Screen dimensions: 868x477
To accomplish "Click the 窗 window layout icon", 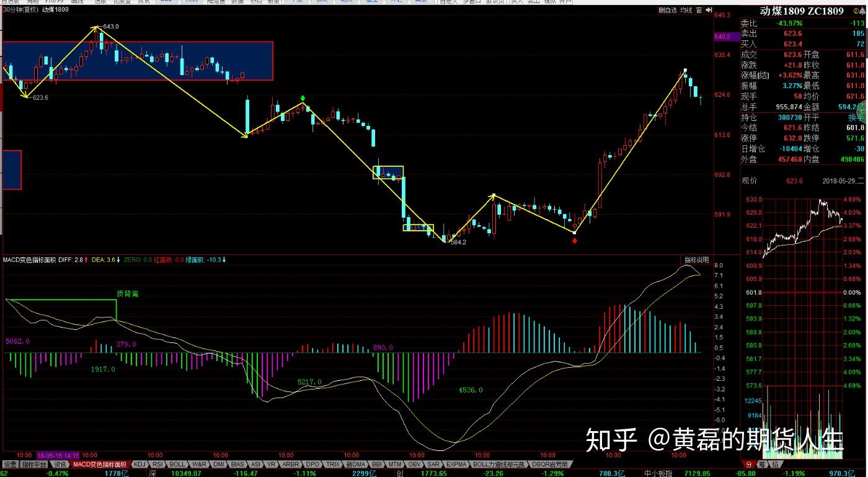I will tap(699, 10).
